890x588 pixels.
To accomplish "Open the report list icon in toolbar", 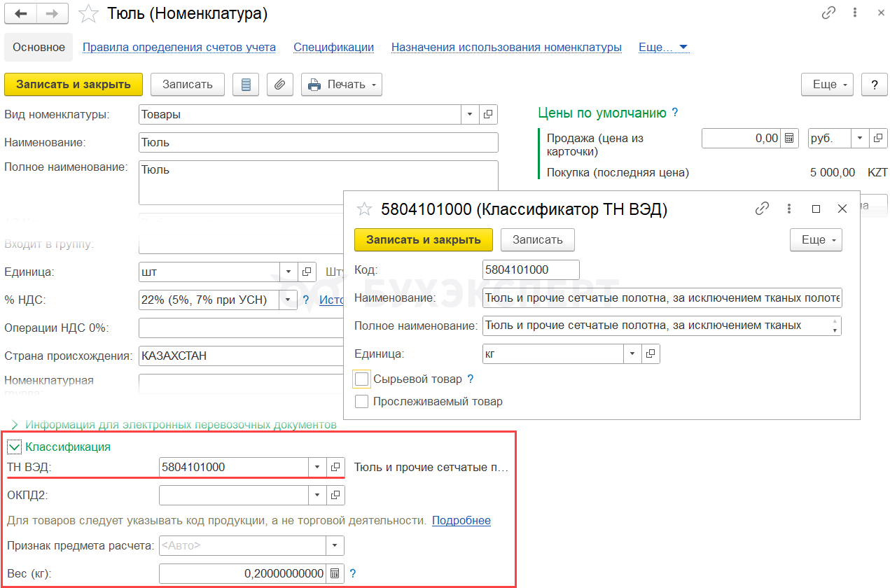I will click(245, 84).
